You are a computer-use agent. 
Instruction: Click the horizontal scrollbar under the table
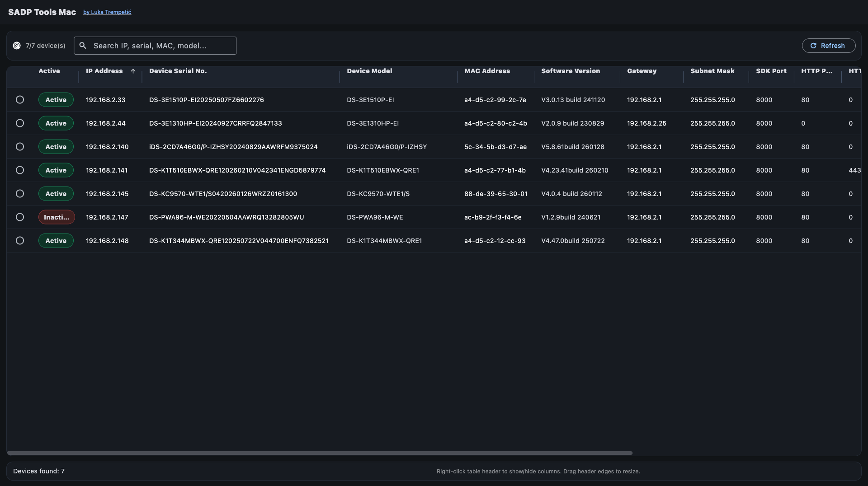320,453
